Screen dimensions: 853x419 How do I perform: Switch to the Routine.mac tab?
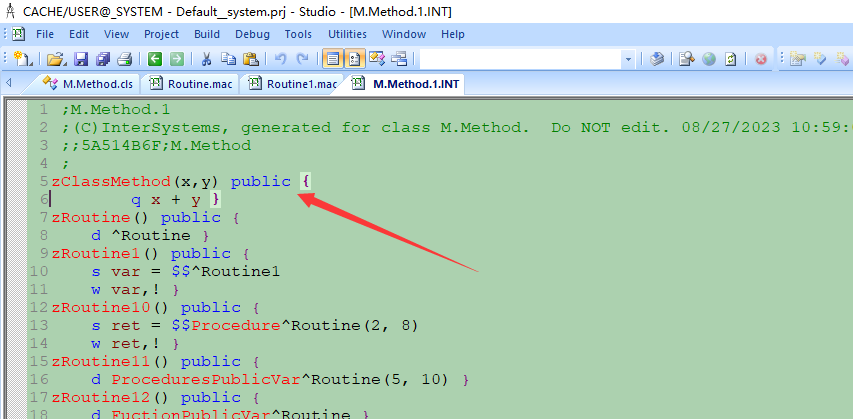coord(190,84)
